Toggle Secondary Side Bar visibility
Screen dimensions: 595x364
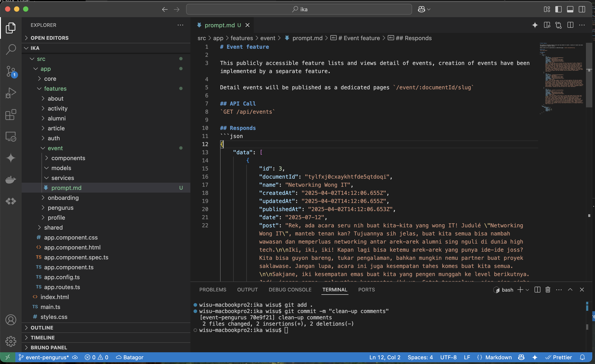click(x=582, y=9)
